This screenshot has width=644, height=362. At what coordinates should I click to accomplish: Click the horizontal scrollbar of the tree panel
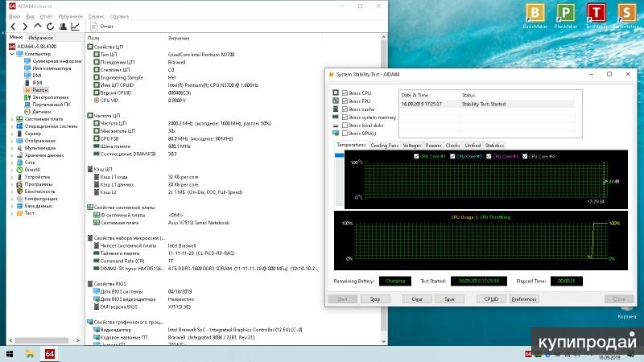click(42, 340)
